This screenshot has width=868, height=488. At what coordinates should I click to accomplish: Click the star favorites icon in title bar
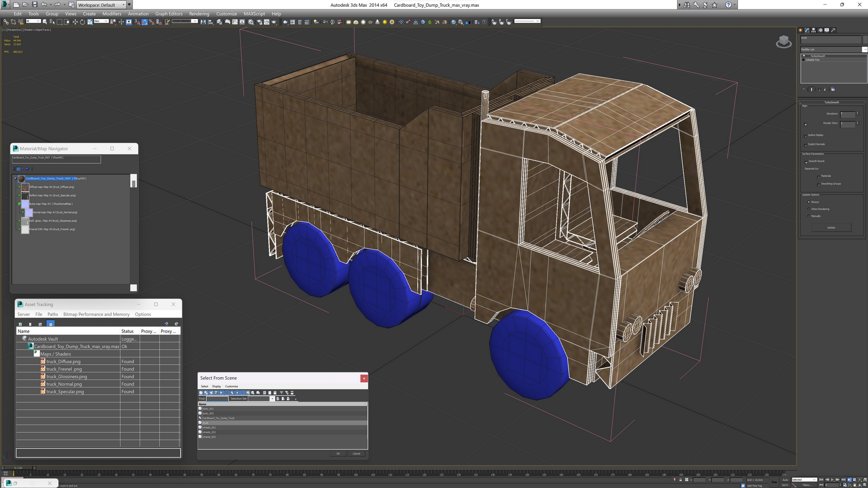tap(714, 5)
